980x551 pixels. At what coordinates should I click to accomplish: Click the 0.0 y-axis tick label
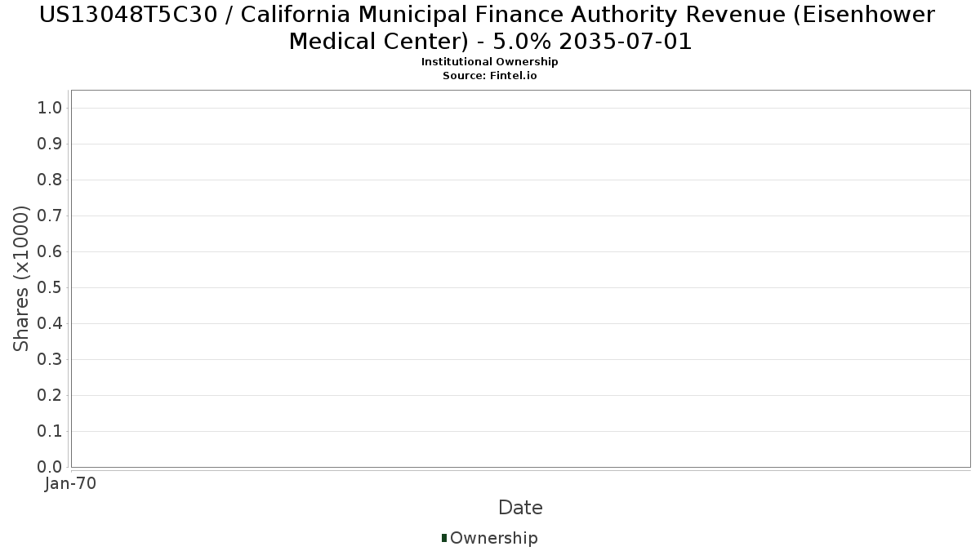tap(50, 467)
